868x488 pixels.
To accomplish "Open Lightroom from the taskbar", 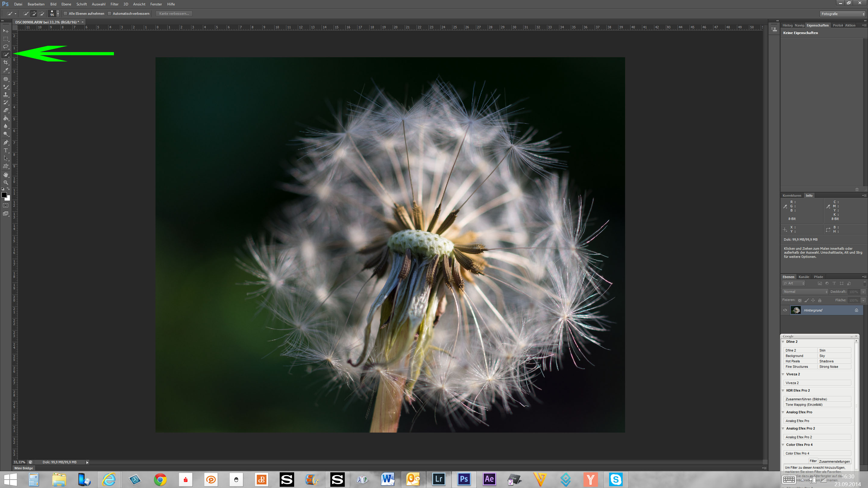I will coord(439,479).
